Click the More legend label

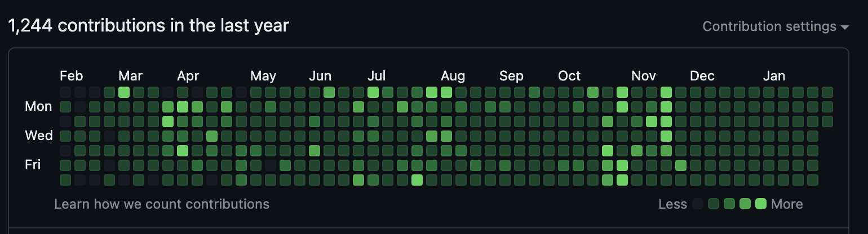(x=787, y=204)
